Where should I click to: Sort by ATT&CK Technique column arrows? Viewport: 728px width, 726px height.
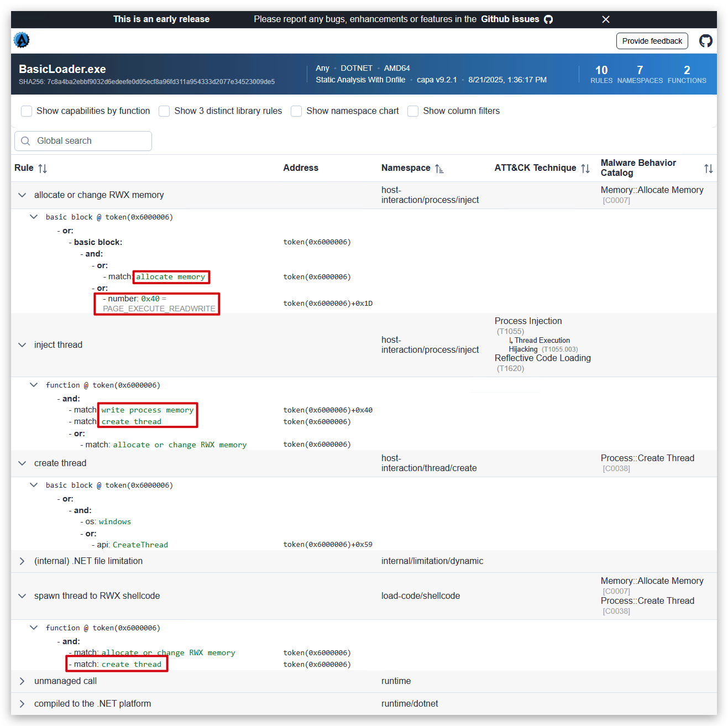pyautogui.click(x=585, y=168)
